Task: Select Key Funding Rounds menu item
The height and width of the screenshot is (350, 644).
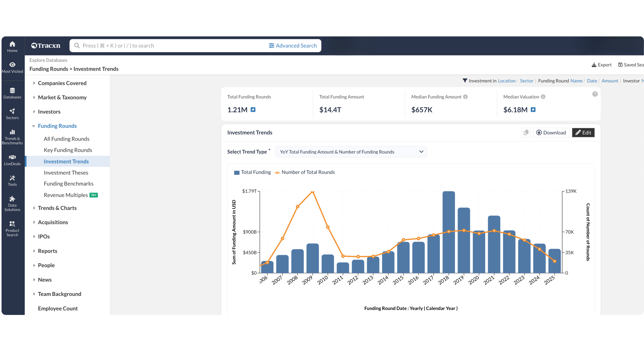Action: click(x=68, y=150)
